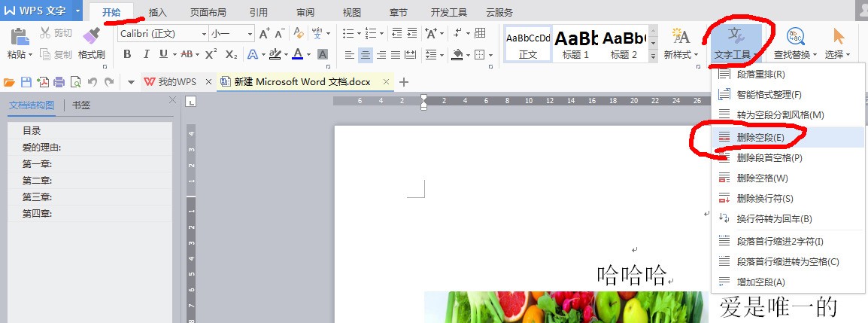Apply the 标题 1 style
The height and width of the screenshot is (323, 868).
click(x=575, y=43)
